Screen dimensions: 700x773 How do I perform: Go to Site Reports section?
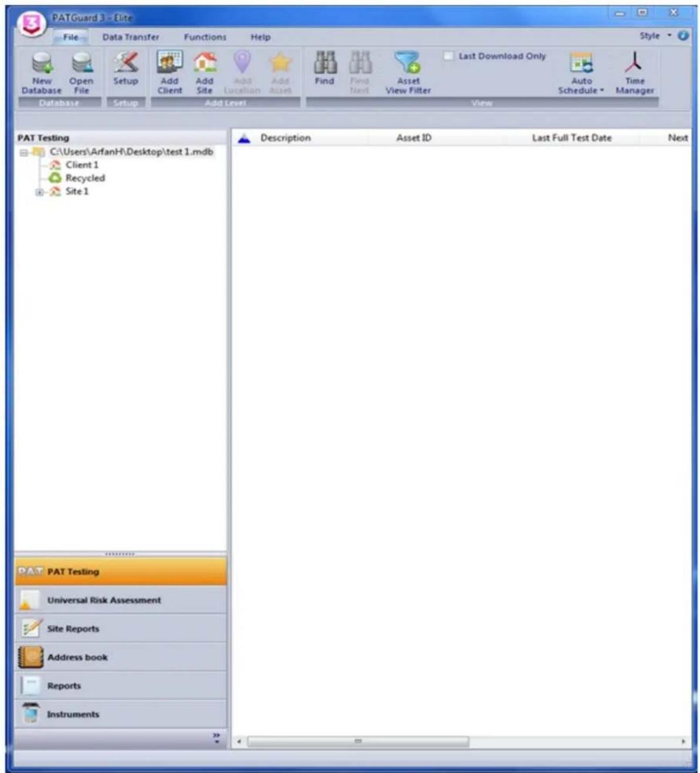tap(120, 628)
